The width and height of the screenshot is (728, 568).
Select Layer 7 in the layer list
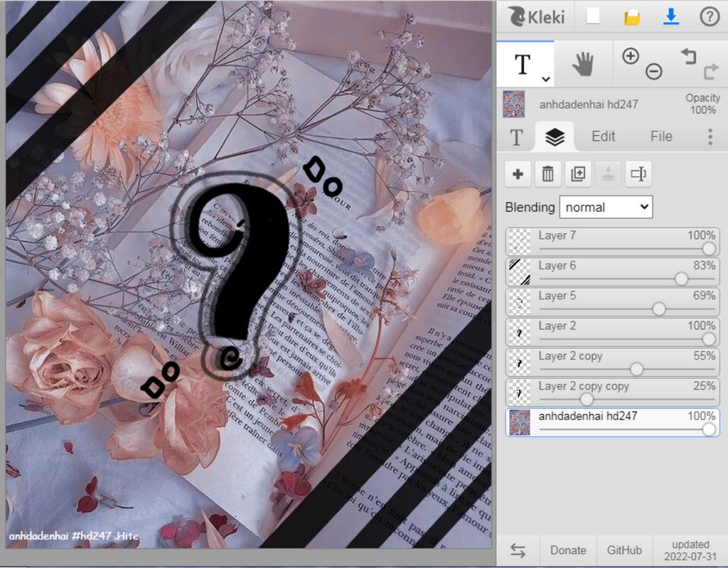pyautogui.click(x=612, y=242)
